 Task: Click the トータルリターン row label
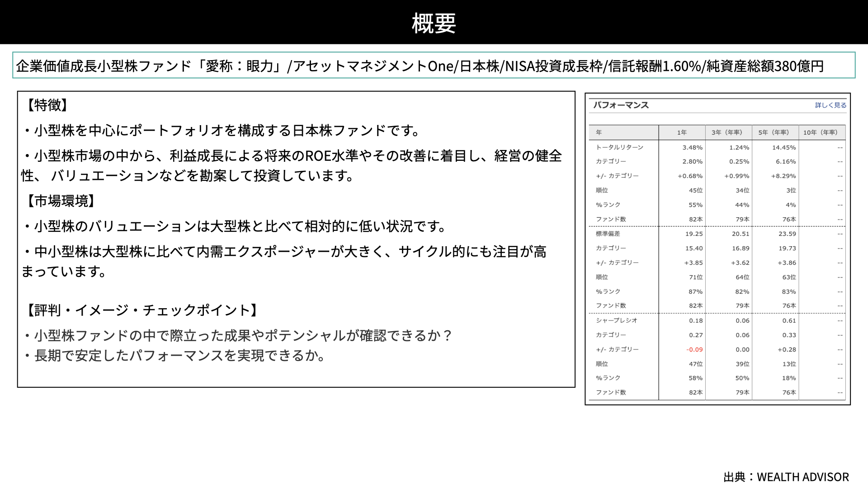pos(619,147)
